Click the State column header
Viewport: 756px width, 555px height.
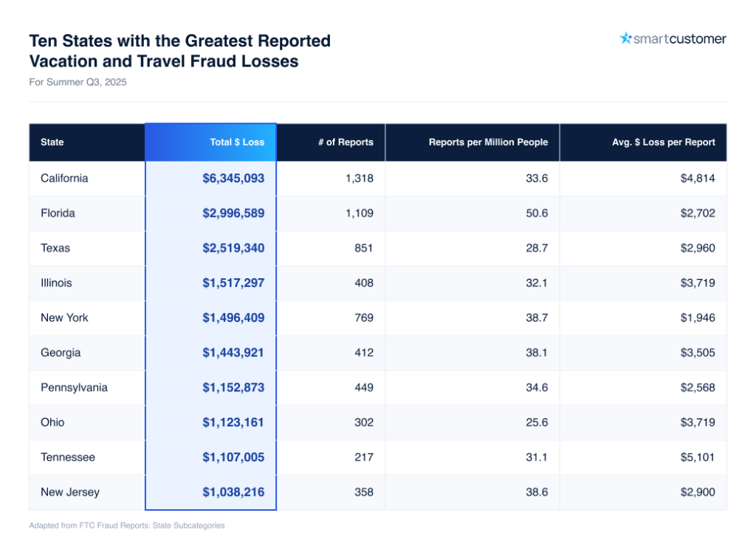pyautogui.click(x=87, y=142)
